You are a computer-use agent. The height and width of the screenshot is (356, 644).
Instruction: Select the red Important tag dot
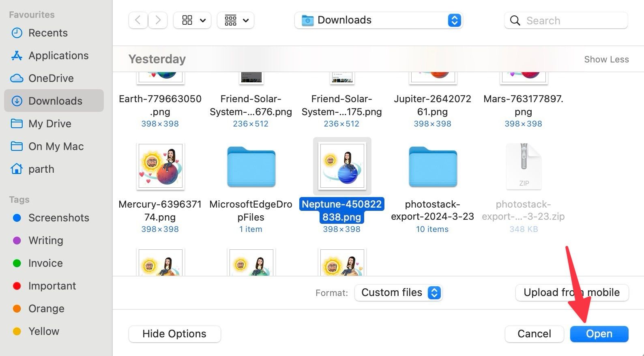click(17, 286)
